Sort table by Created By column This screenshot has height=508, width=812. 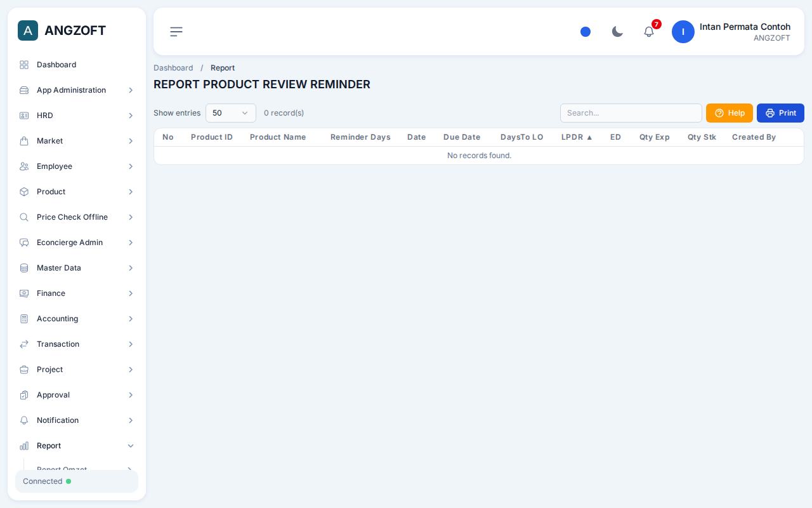tap(754, 137)
